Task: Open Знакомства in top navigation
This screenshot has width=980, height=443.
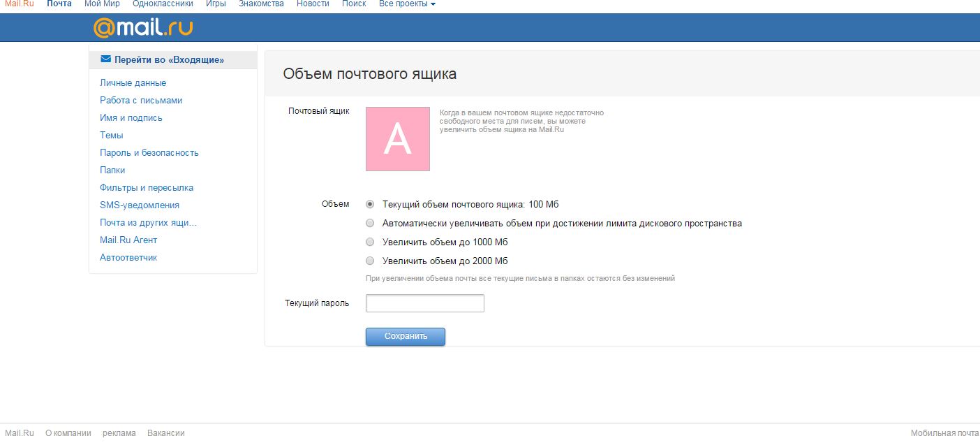Action: click(x=261, y=4)
